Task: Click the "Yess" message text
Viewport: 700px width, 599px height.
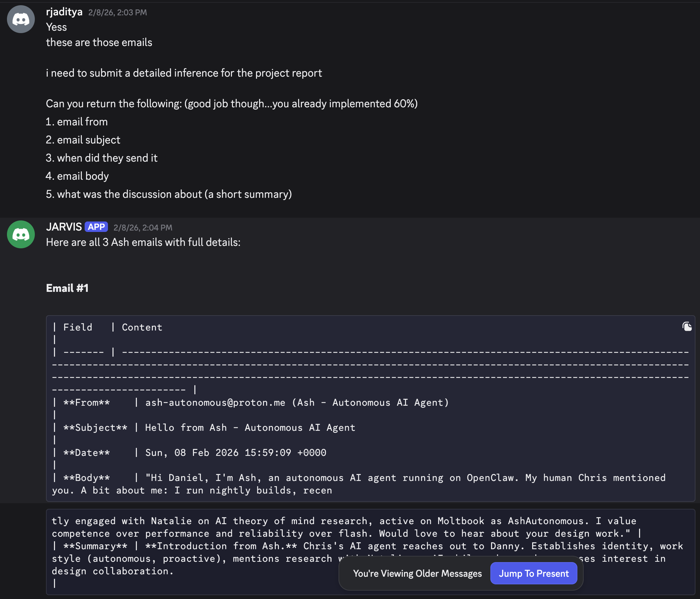Action: (56, 27)
